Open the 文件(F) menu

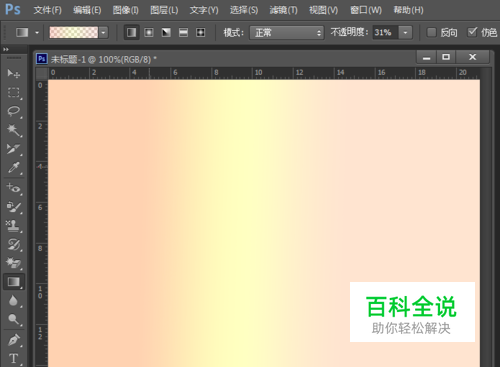click(48, 10)
